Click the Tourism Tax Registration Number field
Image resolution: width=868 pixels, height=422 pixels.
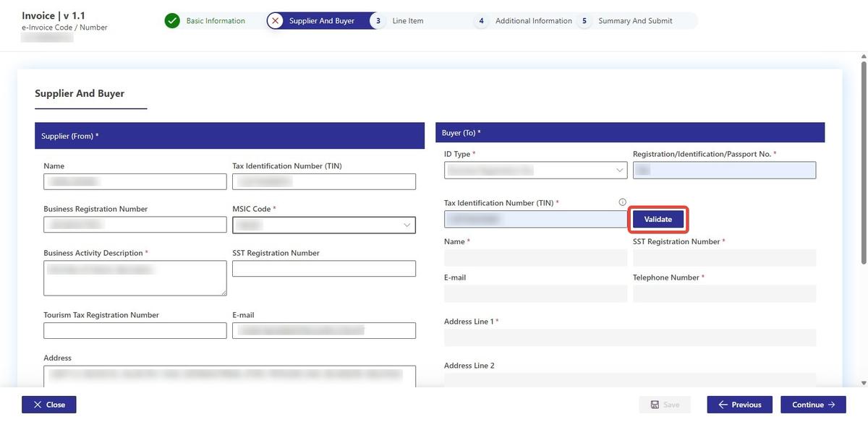point(135,330)
